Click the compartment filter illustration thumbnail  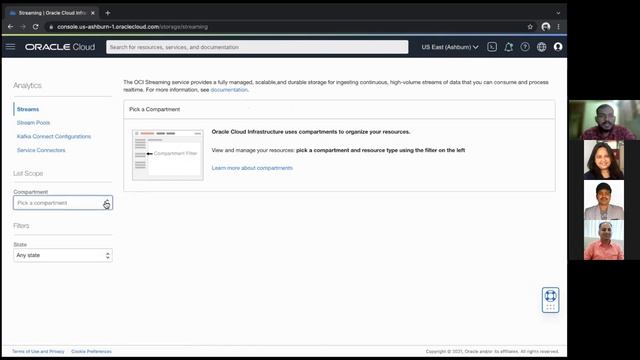pyautogui.click(x=168, y=155)
